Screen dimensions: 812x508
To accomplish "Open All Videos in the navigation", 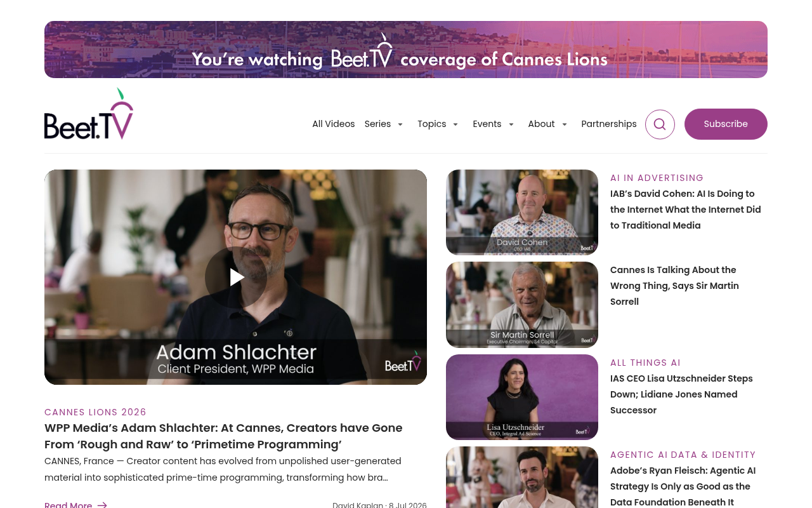I will point(334,124).
